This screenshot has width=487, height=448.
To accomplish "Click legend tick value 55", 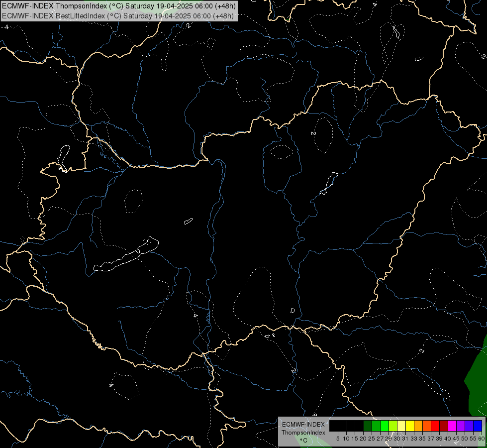I will pos(473,439).
